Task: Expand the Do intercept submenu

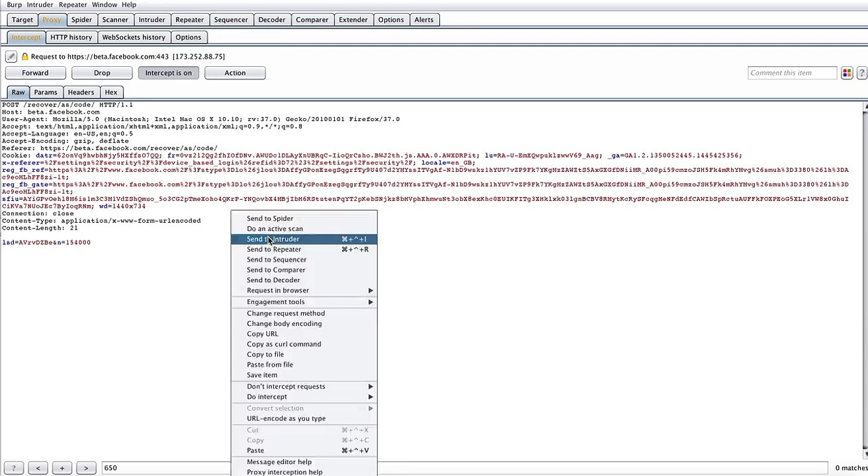Action: [x=304, y=397]
